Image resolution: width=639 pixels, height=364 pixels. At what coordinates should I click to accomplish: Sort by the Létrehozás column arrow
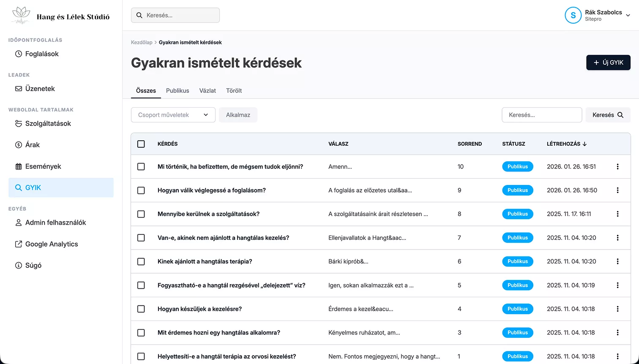tap(584, 144)
